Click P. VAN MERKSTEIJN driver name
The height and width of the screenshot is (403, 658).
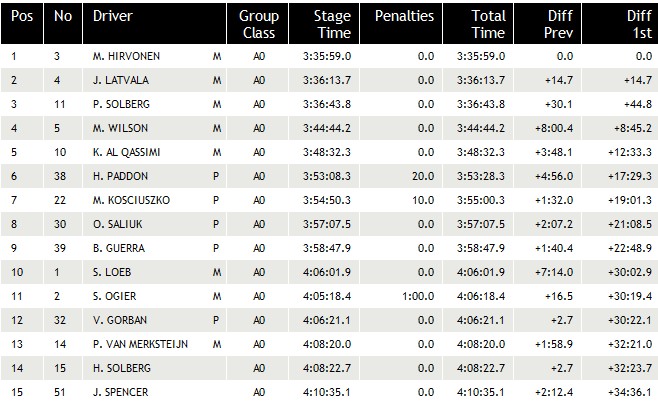point(141,344)
